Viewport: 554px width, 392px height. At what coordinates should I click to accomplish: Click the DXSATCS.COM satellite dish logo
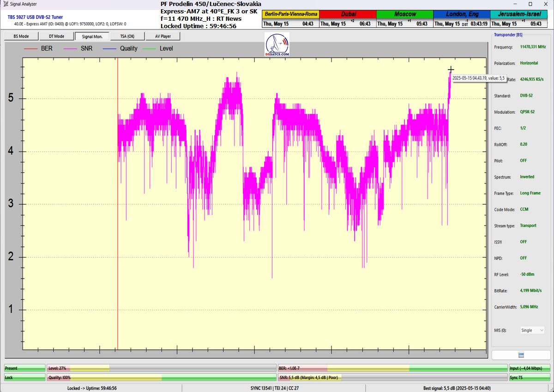(277, 45)
